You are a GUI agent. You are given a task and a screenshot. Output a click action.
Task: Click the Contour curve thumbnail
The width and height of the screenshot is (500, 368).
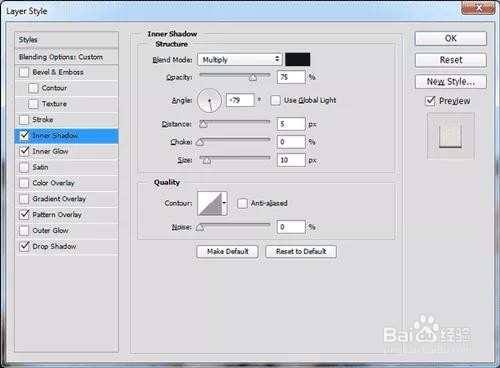210,203
